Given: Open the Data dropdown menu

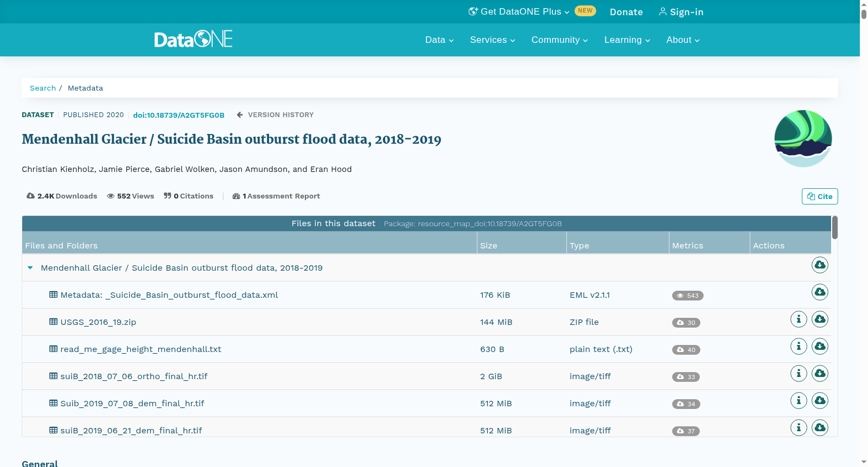Looking at the screenshot, I should pos(439,40).
